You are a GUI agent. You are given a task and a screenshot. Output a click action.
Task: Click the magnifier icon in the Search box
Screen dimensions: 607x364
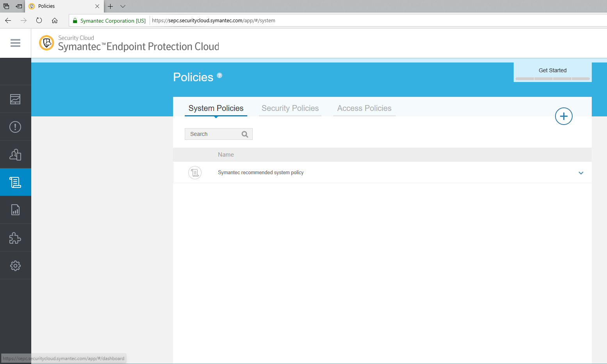click(245, 134)
